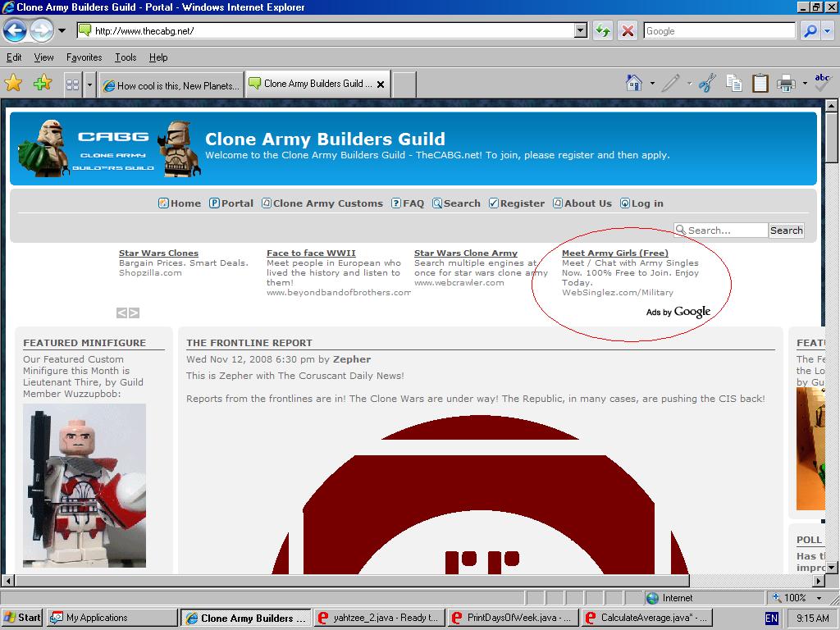Click 'Ads by Google' label

tap(678, 312)
